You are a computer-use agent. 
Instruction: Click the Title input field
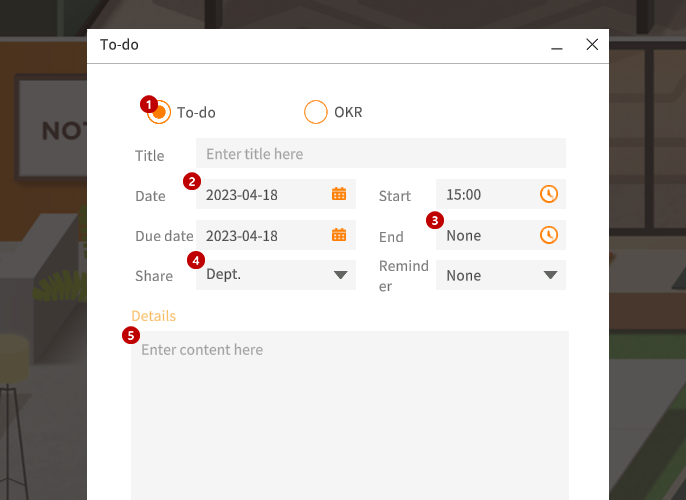pyautogui.click(x=381, y=153)
